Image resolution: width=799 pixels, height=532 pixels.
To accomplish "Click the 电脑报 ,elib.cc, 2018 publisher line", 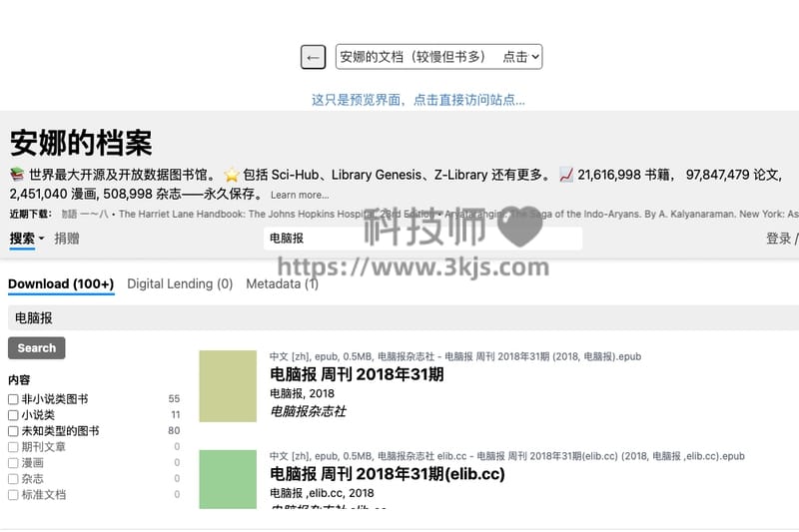I will [322, 493].
